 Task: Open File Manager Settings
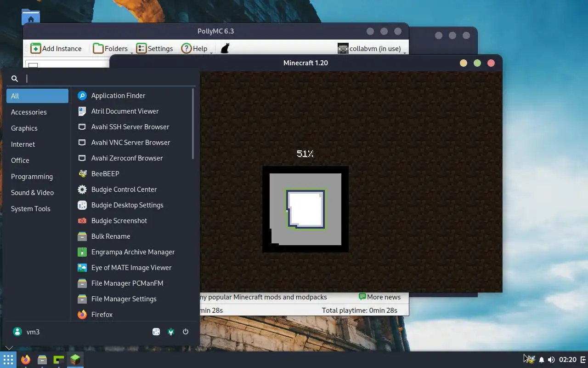tap(132, 299)
